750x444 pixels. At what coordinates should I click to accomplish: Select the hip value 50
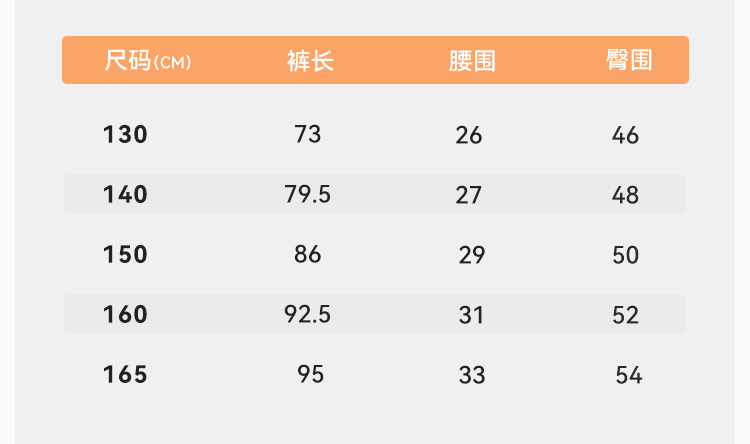(625, 255)
